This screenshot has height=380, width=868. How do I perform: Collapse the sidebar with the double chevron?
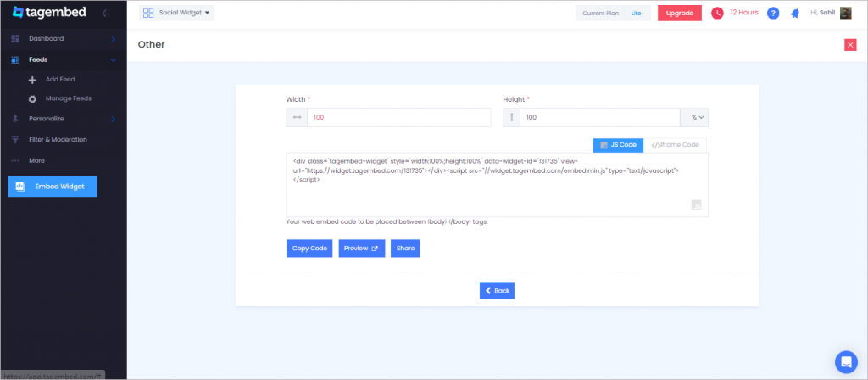105,12
